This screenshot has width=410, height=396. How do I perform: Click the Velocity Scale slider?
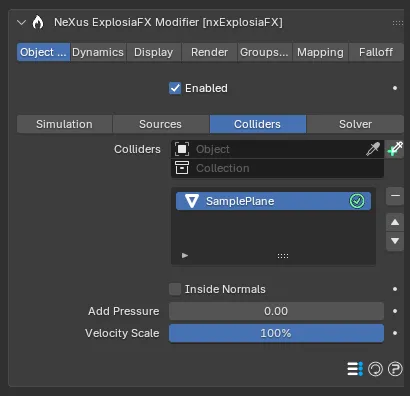tap(276, 333)
